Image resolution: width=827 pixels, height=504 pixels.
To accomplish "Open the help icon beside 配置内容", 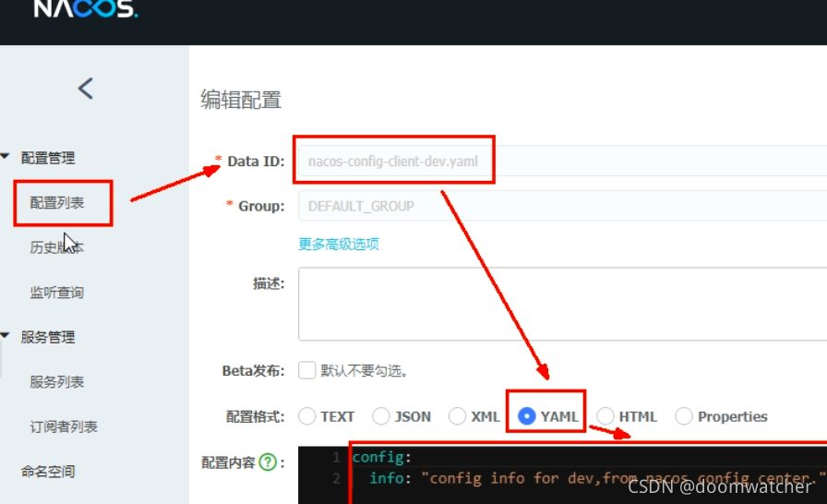I will [268, 462].
